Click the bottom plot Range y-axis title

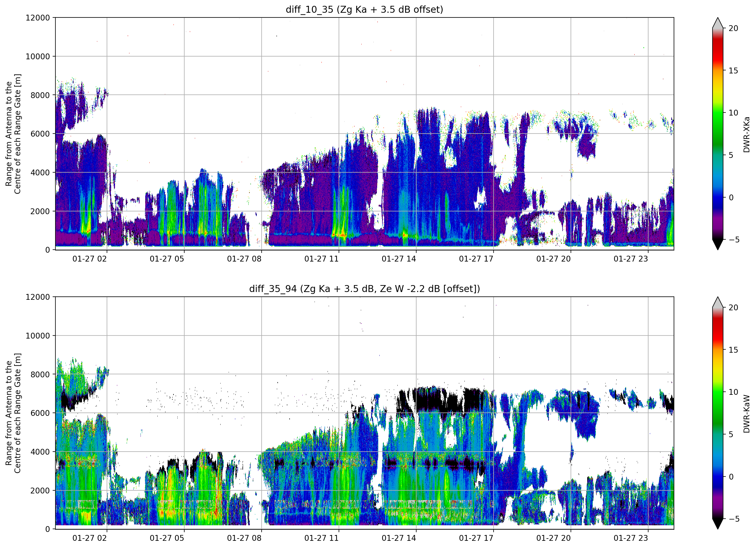click(13, 413)
